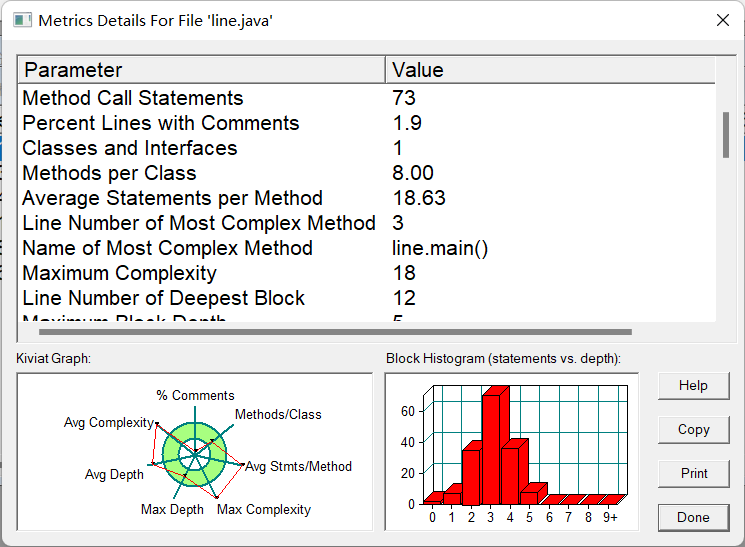Close the Metrics Details window
This screenshot has height=547, width=745.
(723, 20)
